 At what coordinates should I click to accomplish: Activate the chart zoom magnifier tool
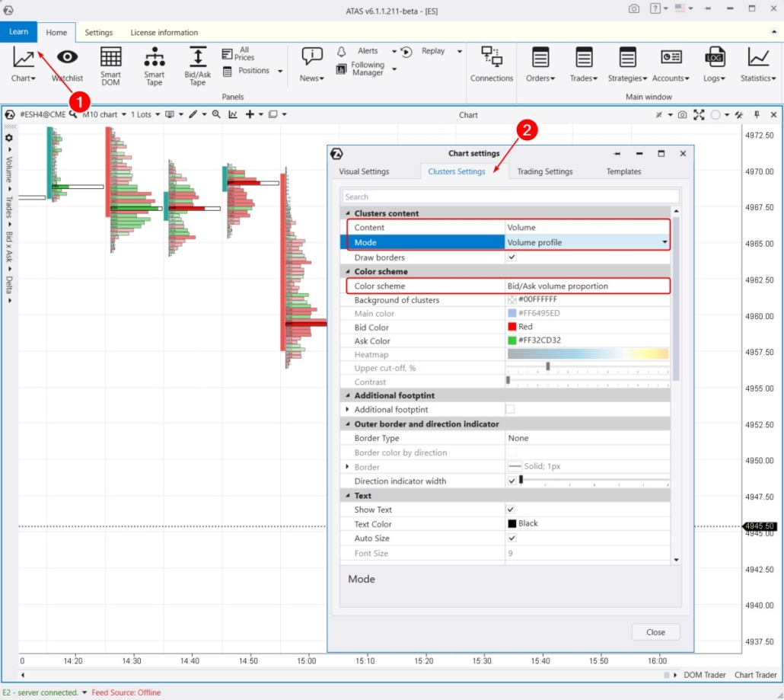click(215, 114)
